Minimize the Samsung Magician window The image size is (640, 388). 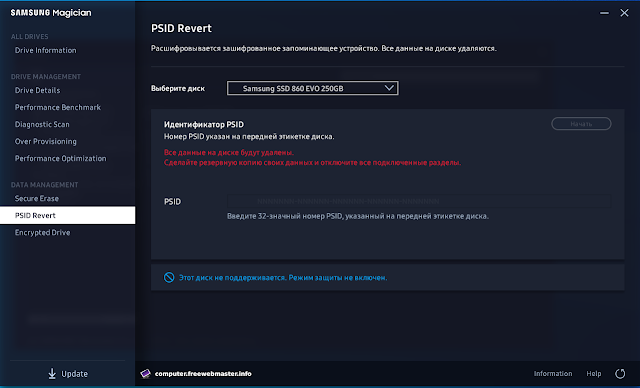604,13
